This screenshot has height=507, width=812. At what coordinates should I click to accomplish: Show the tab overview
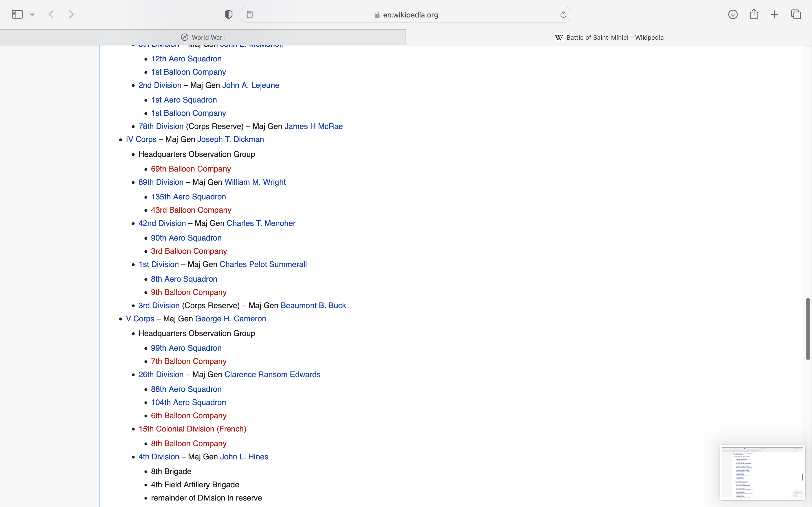(x=796, y=14)
